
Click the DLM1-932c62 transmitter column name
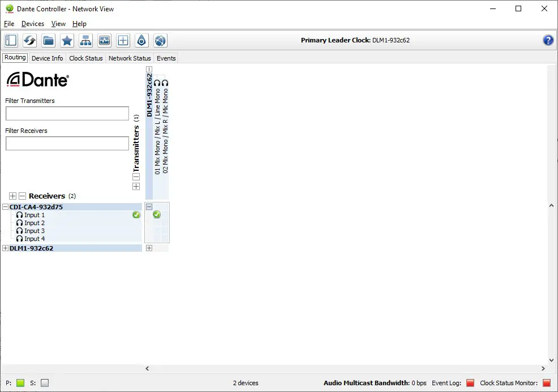(149, 95)
